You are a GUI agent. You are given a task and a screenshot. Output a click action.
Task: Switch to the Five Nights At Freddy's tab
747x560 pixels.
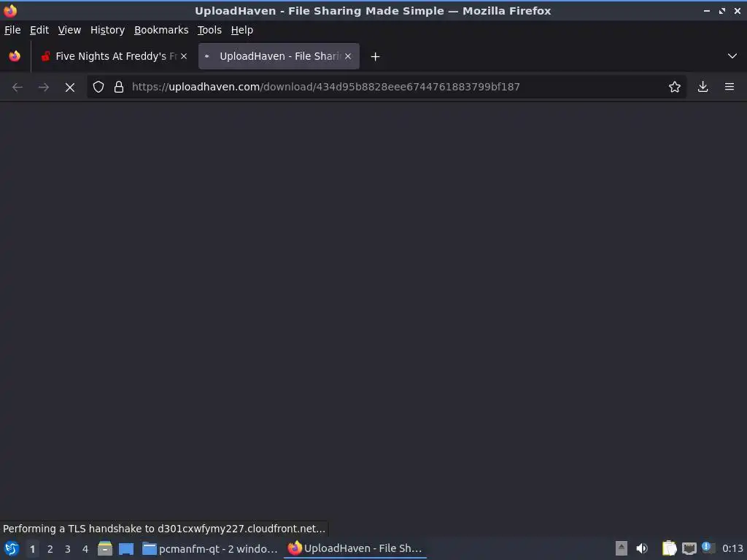[113, 56]
